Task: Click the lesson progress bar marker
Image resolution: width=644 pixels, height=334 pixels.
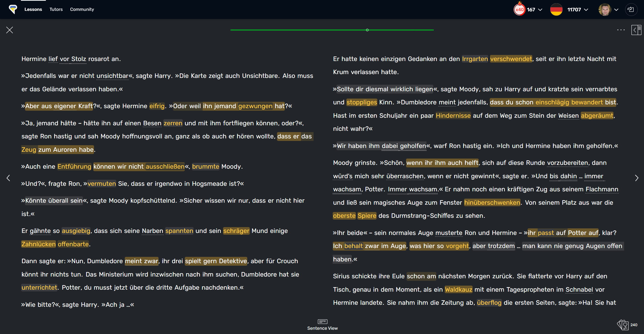Action: (x=367, y=30)
